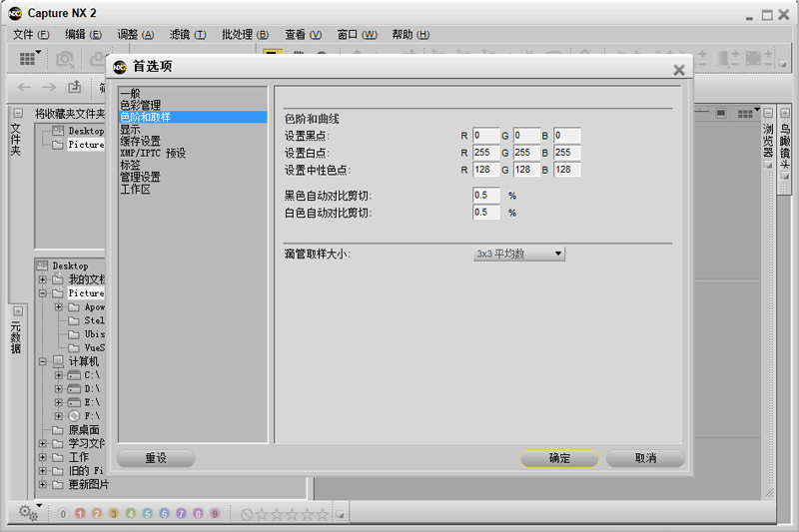Click the forward arrow in the browser
This screenshot has width=799, height=532.
pos(49,87)
